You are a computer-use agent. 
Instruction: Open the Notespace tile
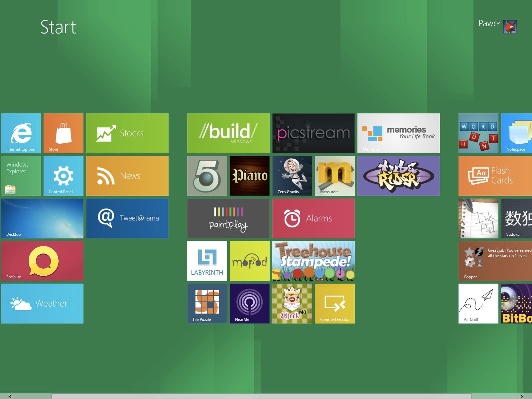[517, 133]
